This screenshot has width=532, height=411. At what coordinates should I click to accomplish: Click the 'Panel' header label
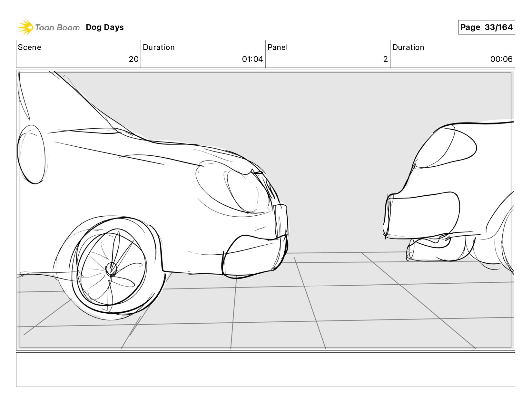tap(278, 47)
